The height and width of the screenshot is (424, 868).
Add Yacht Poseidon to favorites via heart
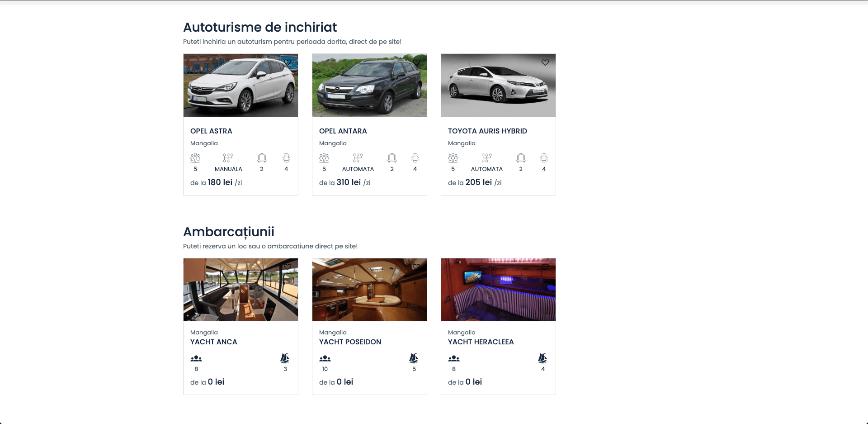pos(416,267)
